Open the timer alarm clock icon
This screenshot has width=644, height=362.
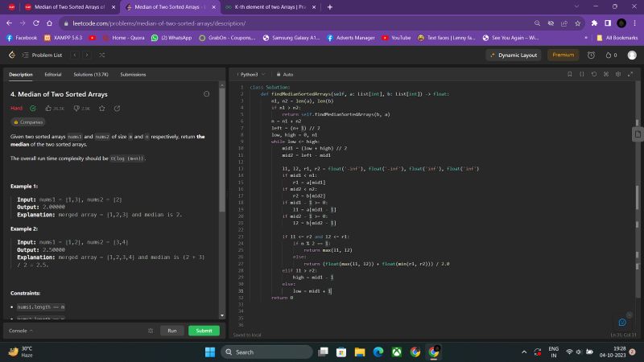(x=591, y=55)
